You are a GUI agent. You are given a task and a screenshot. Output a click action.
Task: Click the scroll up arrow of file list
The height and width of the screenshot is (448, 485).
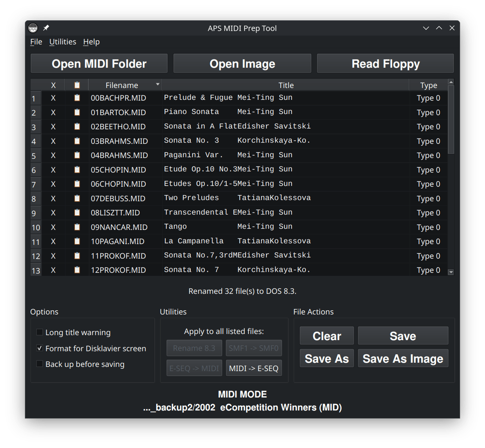451,82
